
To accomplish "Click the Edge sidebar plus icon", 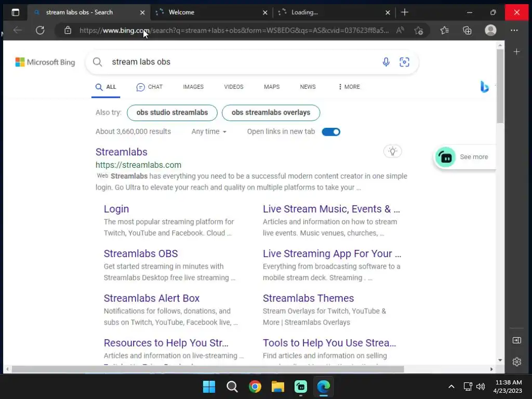I will (516, 51).
